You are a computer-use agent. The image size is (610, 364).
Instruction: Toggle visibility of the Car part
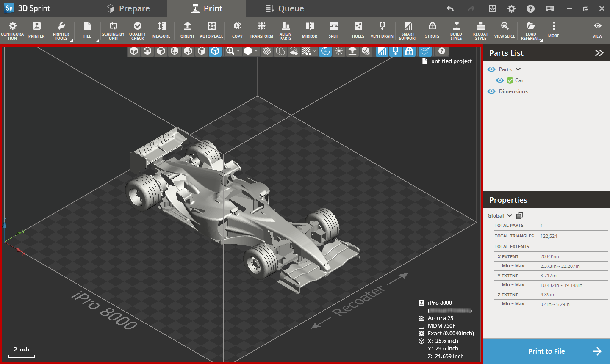tap(500, 80)
